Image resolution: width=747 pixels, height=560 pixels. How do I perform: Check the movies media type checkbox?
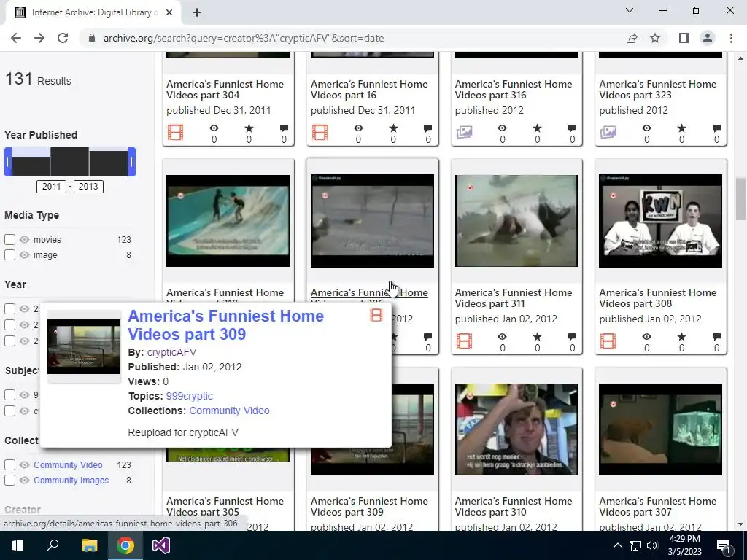pyautogui.click(x=10, y=239)
